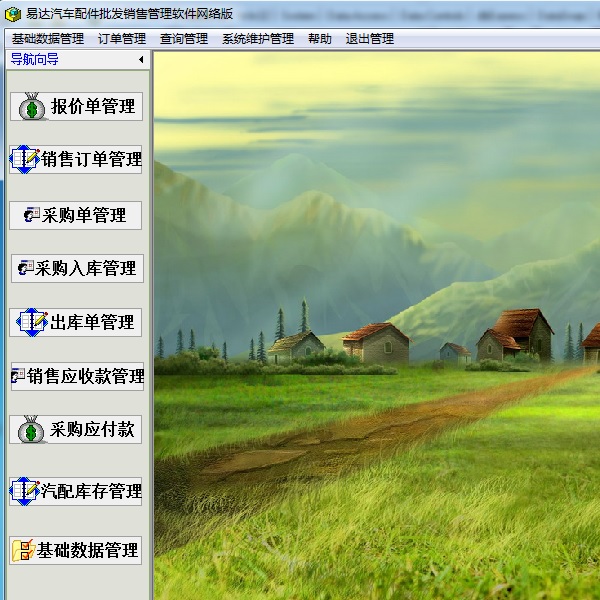The image size is (600, 600).
Task: Open the 订单管理 menu
Action: (122, 39)
